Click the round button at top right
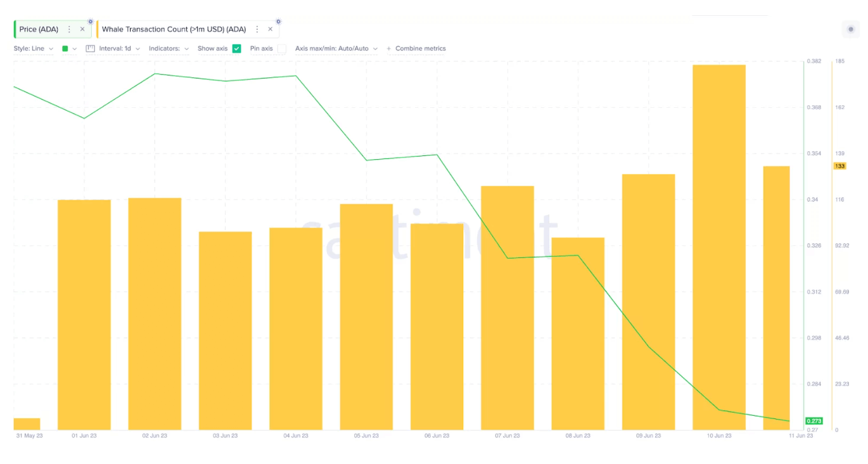This screenshot has width=868, height=464. pos(851,29)
